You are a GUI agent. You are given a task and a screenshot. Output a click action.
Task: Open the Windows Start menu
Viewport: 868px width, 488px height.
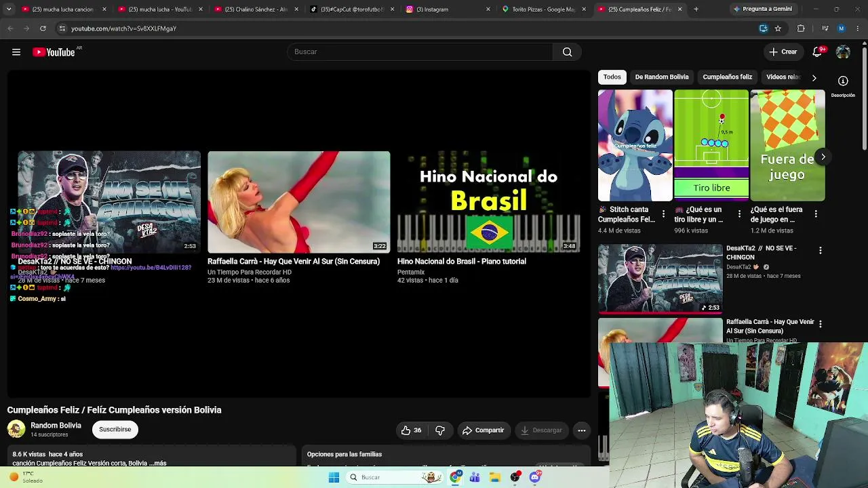(334, 478)
